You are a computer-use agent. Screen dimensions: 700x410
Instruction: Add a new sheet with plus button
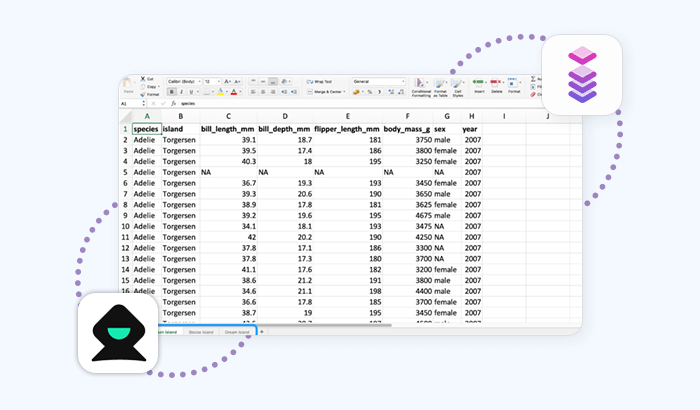(x=262, y=332)
